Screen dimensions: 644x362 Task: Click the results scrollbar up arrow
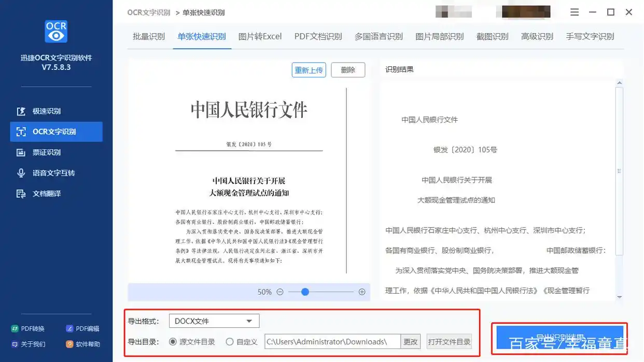click(x=619, y=83)
